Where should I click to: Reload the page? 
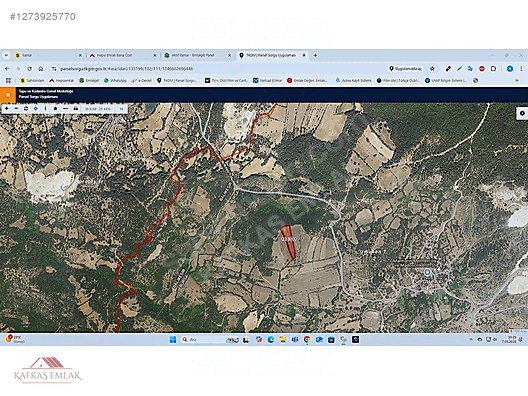(30, 69)
